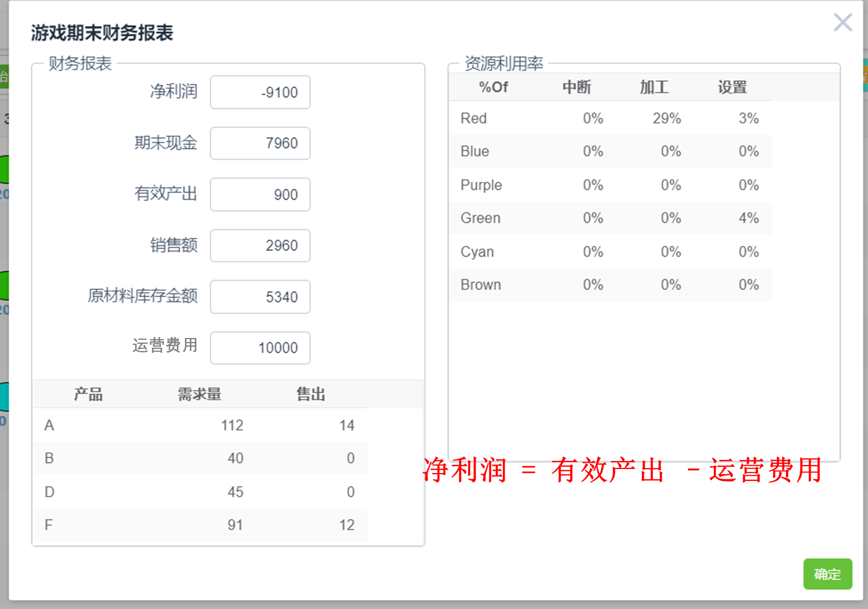Click product row F showing 12 sold
Viewport: 868px width, 609px height.
[199, 525]
